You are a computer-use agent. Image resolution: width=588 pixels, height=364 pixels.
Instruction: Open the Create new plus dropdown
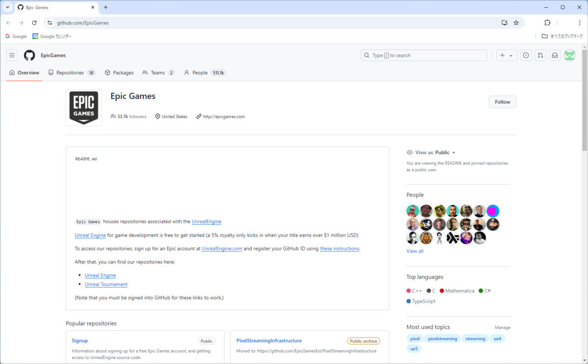(507, 55)
